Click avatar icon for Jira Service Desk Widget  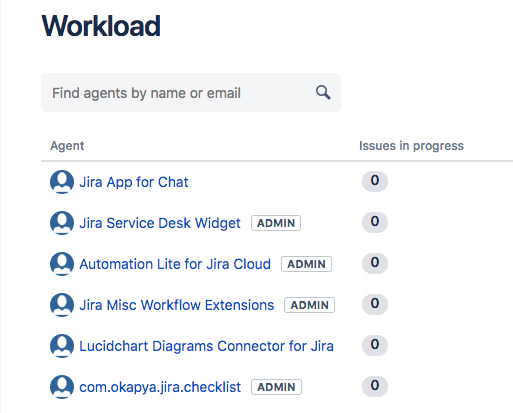pos(62,223)
